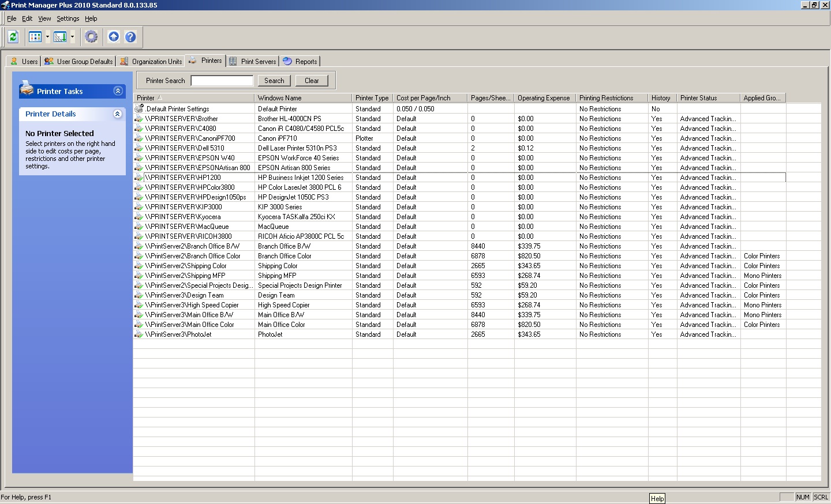Click the blue up arrow icon

click(x=114, y=37)
